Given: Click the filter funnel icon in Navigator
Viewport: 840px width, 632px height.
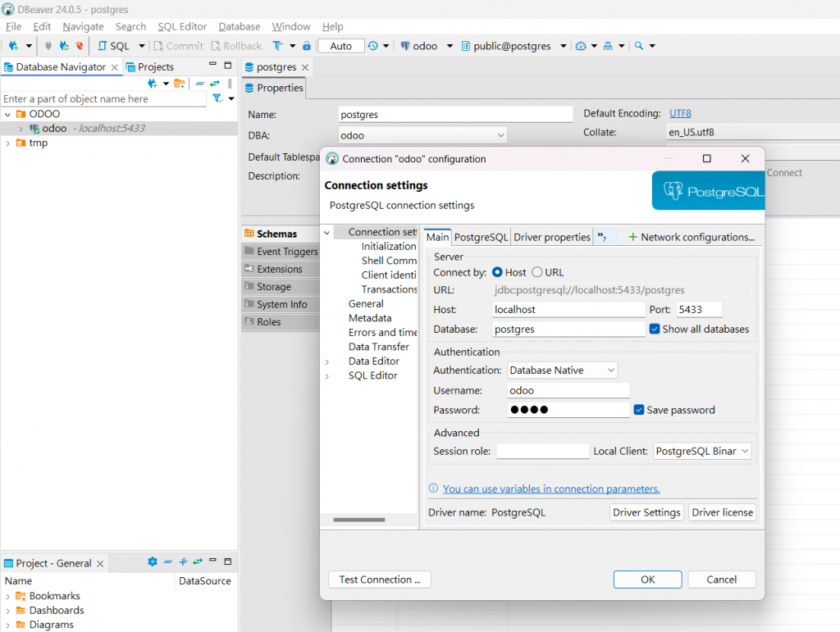Looking at the screenshot, I should pyautogui.click(x=217, y=98).
